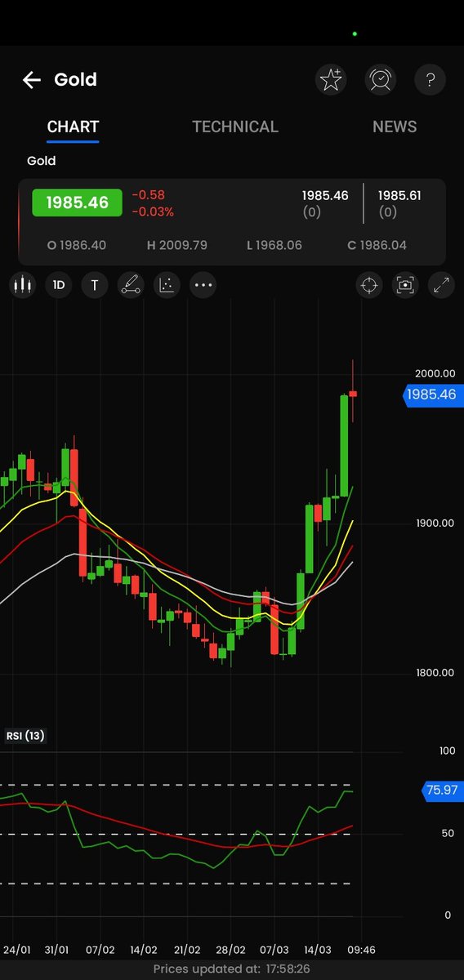Select the RSI (13) indicator label
Screen dimensions: 464x980
tap(25, 736)
